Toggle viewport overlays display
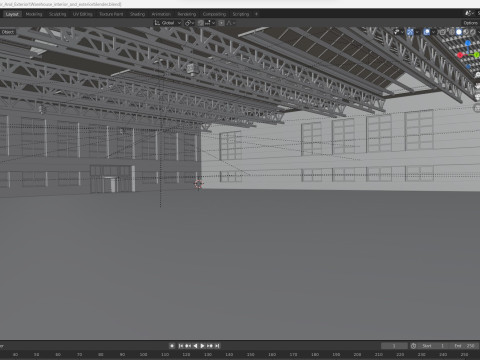The image size is (480, 360). click(427, 32)
